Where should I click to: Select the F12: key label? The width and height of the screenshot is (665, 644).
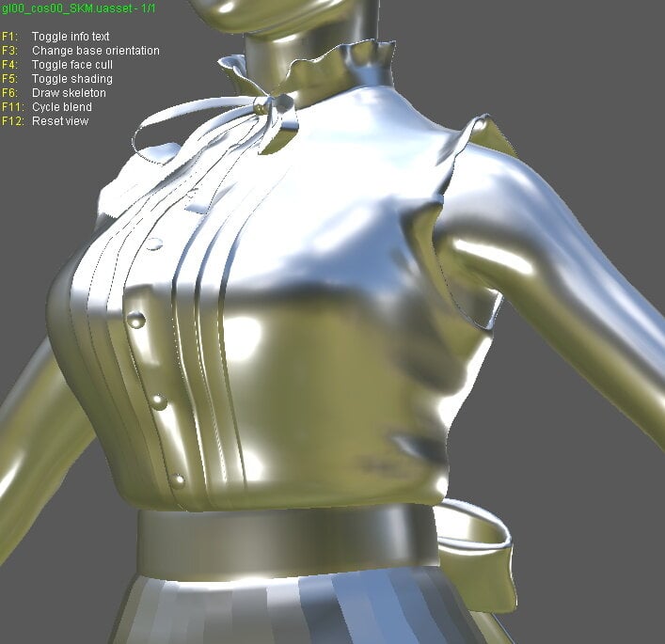pos(13,121)
